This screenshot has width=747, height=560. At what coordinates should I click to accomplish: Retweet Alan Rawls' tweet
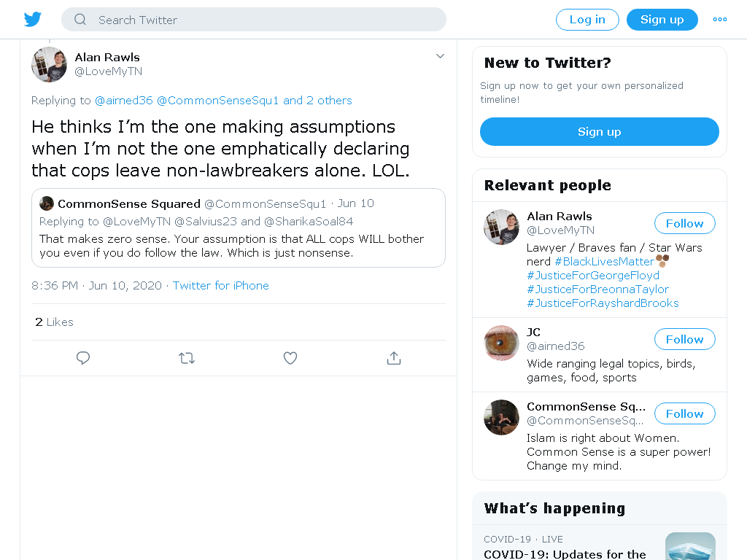point(187,358)
